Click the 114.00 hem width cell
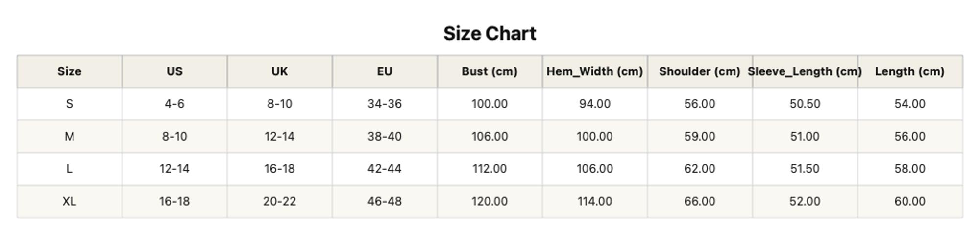 (595, 201)
